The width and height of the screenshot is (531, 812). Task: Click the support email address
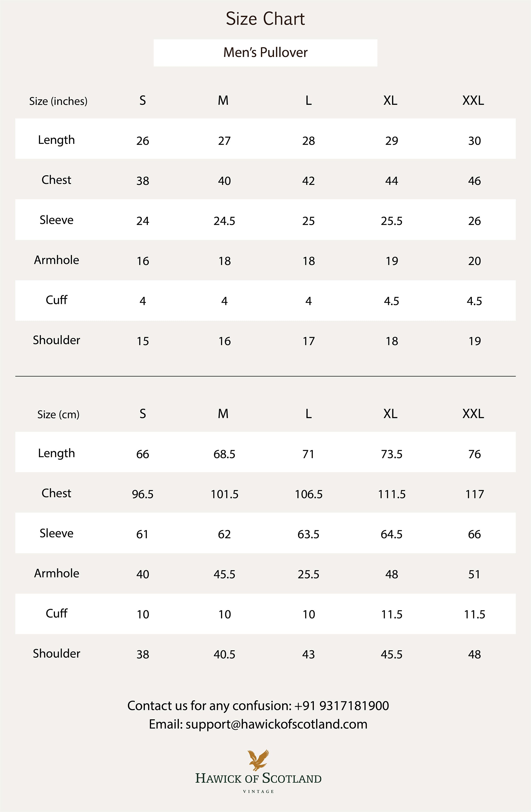(276, 724)
